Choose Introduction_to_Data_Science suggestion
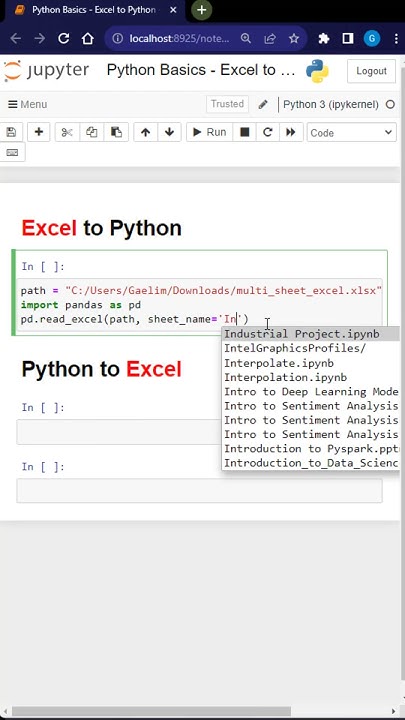Screen dimensions: 405x720 point(311,463)
